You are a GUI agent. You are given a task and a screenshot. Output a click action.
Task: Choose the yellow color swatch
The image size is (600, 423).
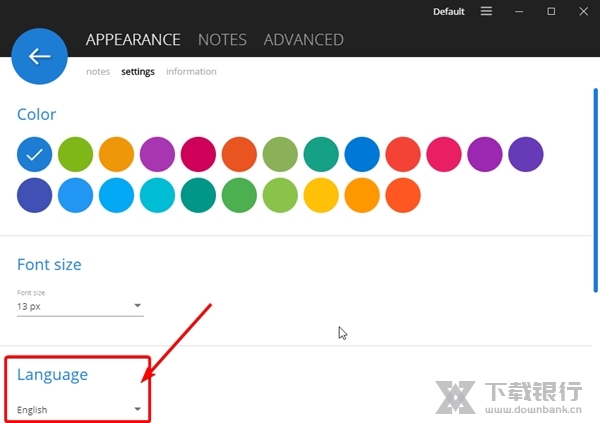point(322,195)
